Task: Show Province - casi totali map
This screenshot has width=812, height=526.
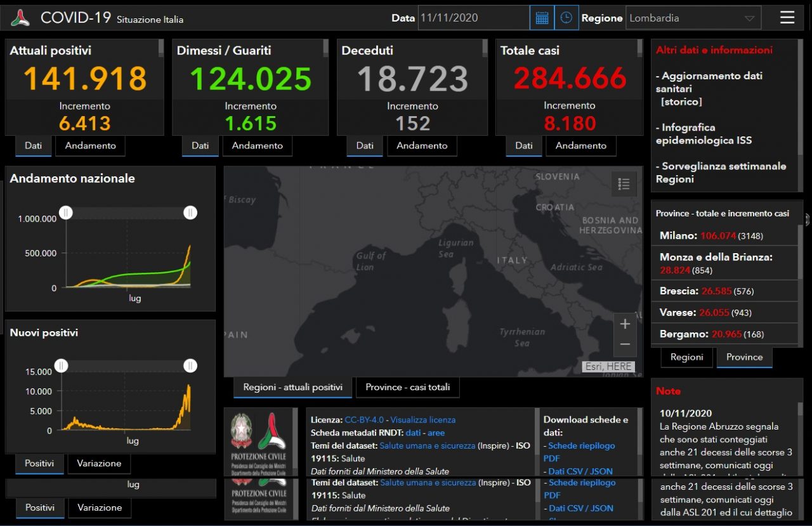Action: point(407,387)
